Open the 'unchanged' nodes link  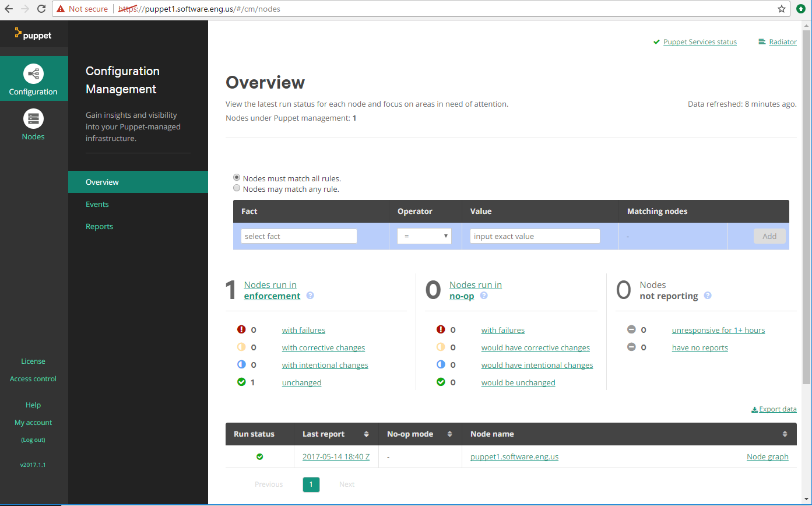(301, 382)
